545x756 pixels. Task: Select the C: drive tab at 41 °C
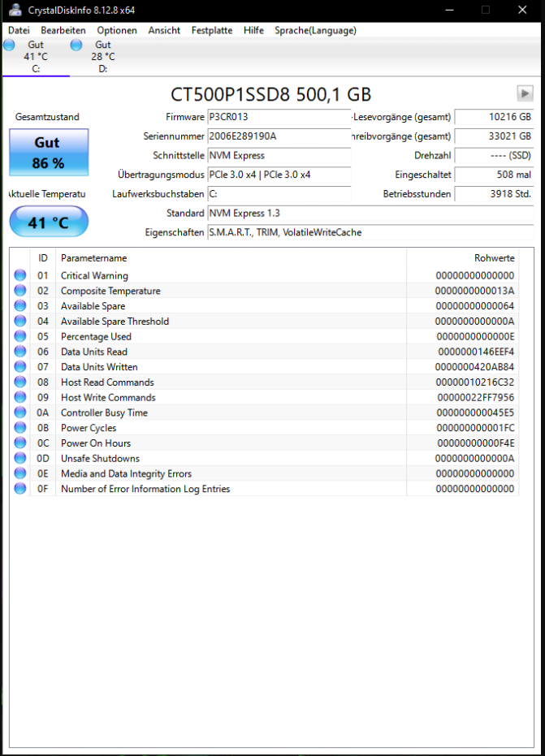pyautogui.click(x=36, y=57)
